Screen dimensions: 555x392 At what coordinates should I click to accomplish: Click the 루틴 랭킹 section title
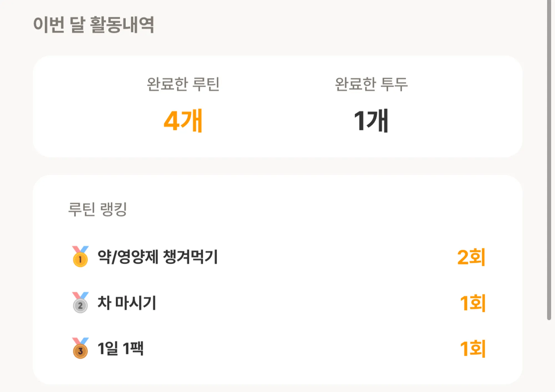tap(97, 209)
